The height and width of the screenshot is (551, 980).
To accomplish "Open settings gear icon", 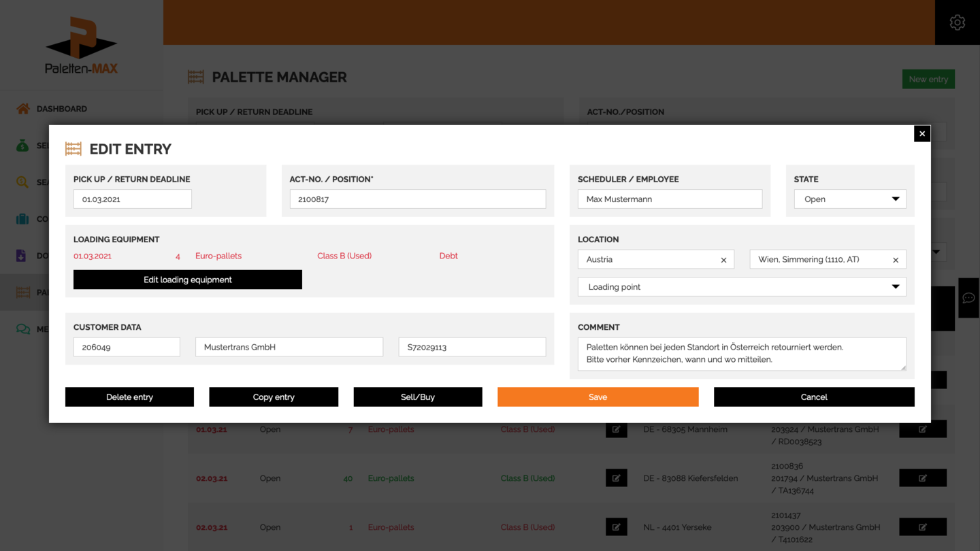I will (957, 22).
